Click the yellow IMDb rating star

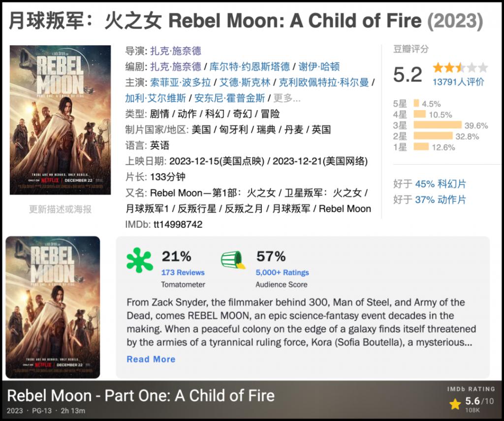point(455,404)
